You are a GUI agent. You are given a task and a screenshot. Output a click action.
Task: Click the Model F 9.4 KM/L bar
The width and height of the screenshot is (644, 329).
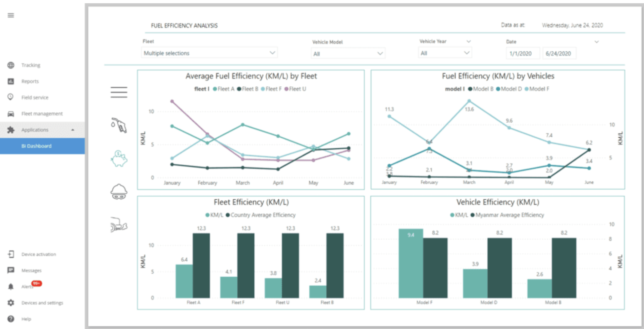(411, 263)
